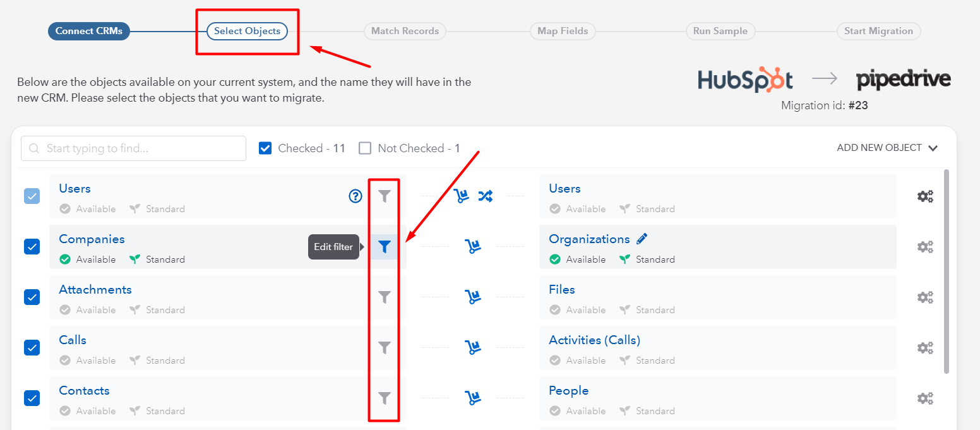Click the Calls filter funnel icon

tap(385, 348)
